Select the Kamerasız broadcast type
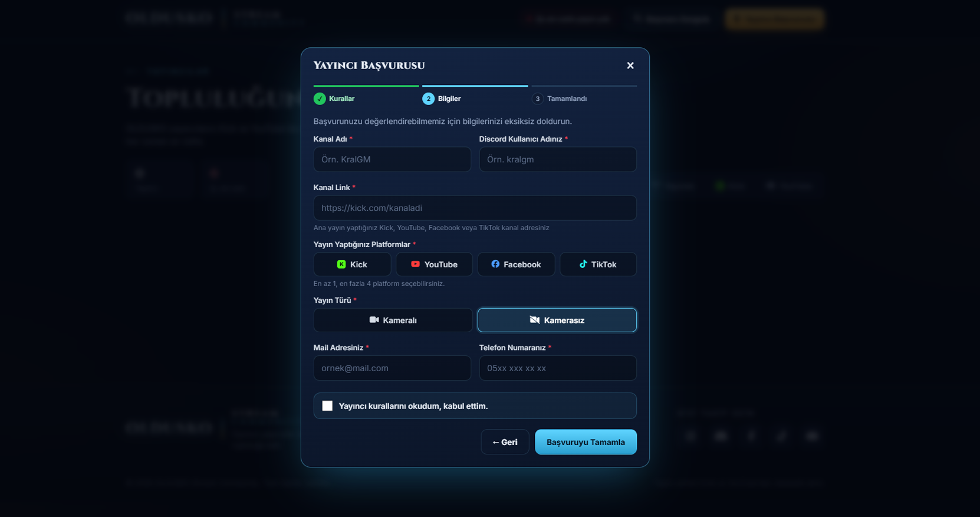980x517 pixels. 557,320
